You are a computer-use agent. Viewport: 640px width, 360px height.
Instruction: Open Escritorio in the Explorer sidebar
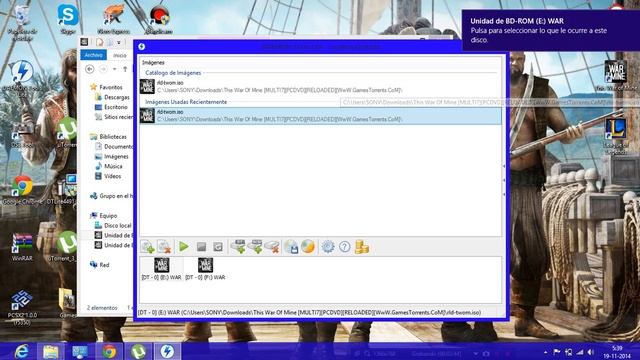111,107
